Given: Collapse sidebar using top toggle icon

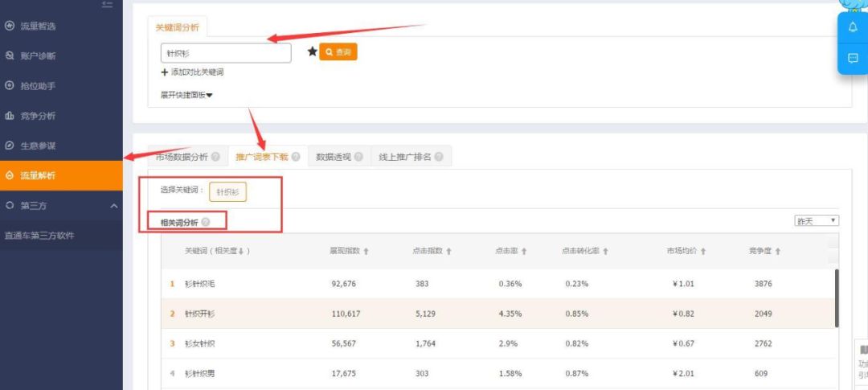Looking at the screenshot, I should coord(108,5).
